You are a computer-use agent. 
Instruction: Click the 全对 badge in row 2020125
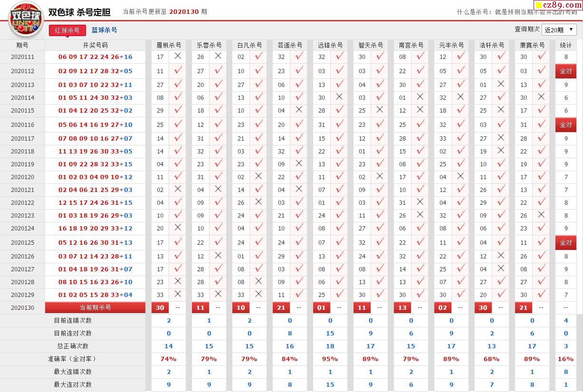click(565, 242)
